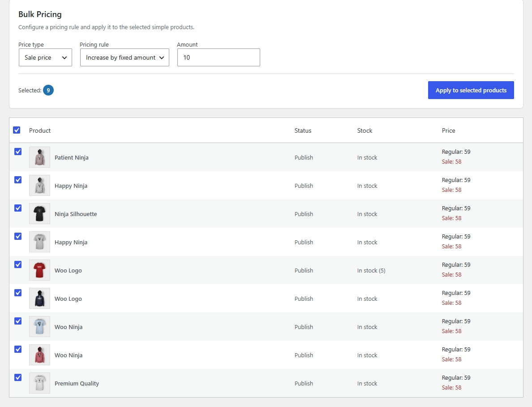
Task: Click the "In stock (5)" stock value
Action: pyautogui.click(x=371, y=270)
